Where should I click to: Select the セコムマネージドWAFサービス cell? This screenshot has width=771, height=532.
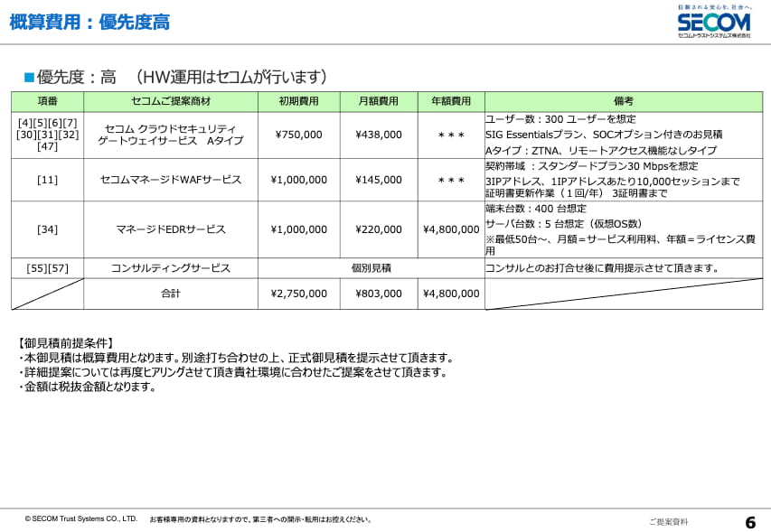click(x=171, y=180)
